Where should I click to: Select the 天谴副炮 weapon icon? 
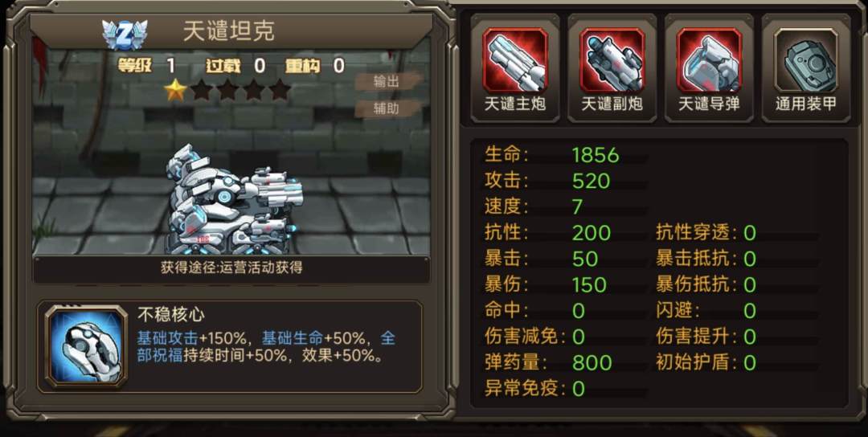pos(612,60)
